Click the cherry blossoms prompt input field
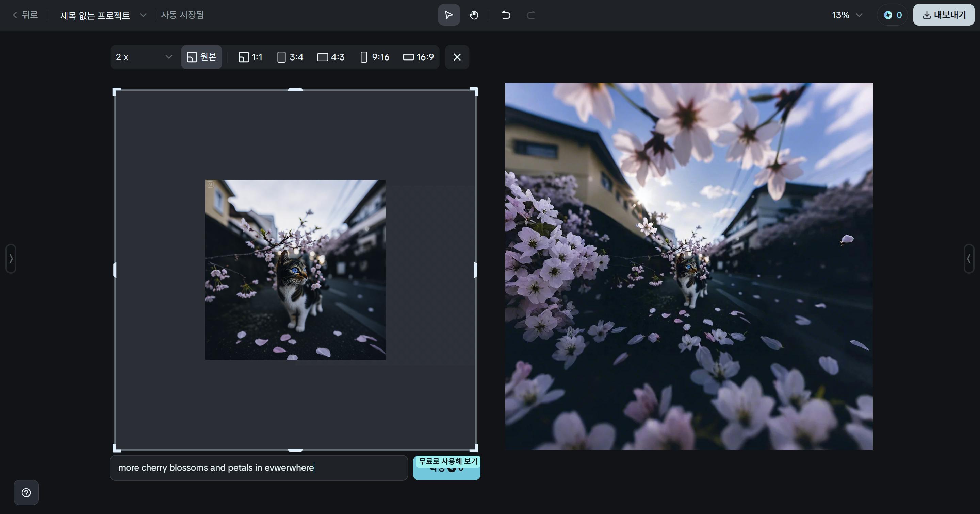980x514 pixels. coord(259,468)
